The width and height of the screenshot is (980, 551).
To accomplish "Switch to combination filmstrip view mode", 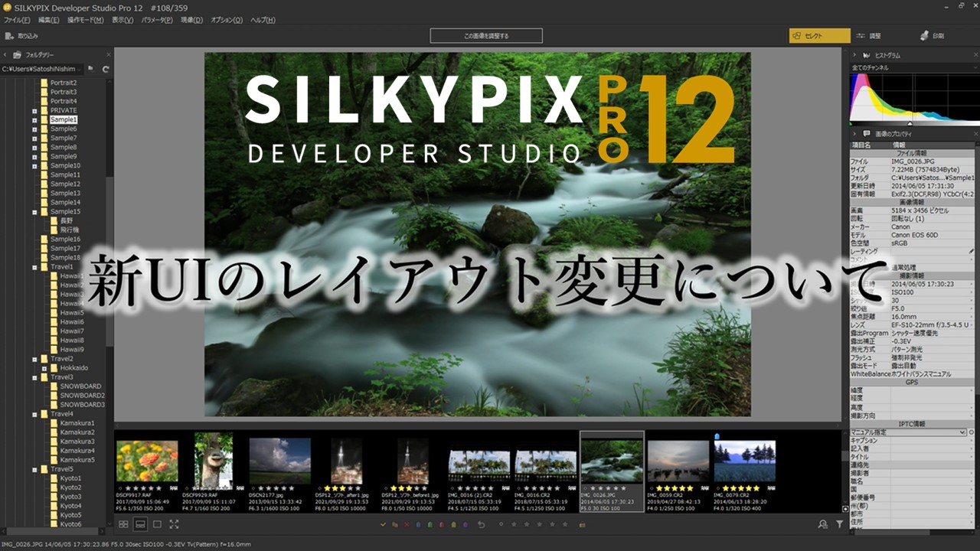I will 140,524.
